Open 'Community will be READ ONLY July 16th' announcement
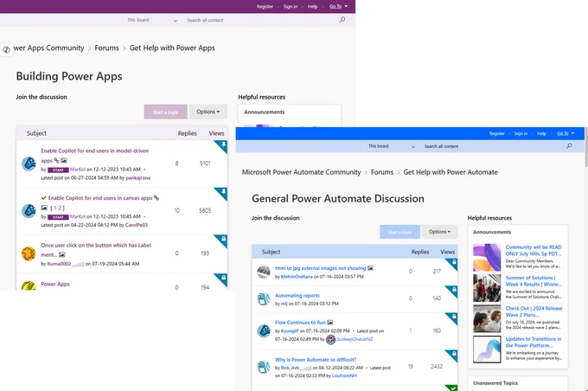 [x=534, y=250]
